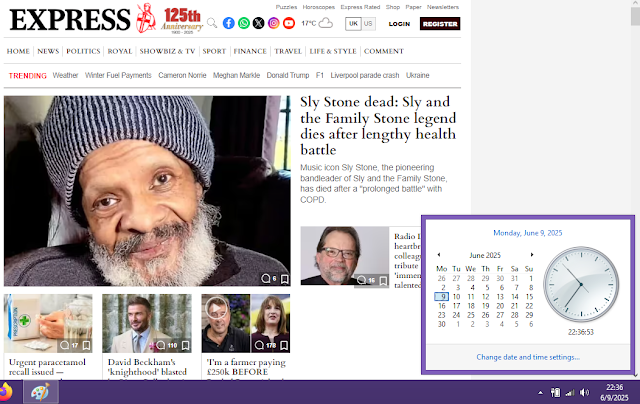Open the POLITICS nav item
Viewport: 640px width, 404px height.
pyautogui.click(x=83, y=51)
